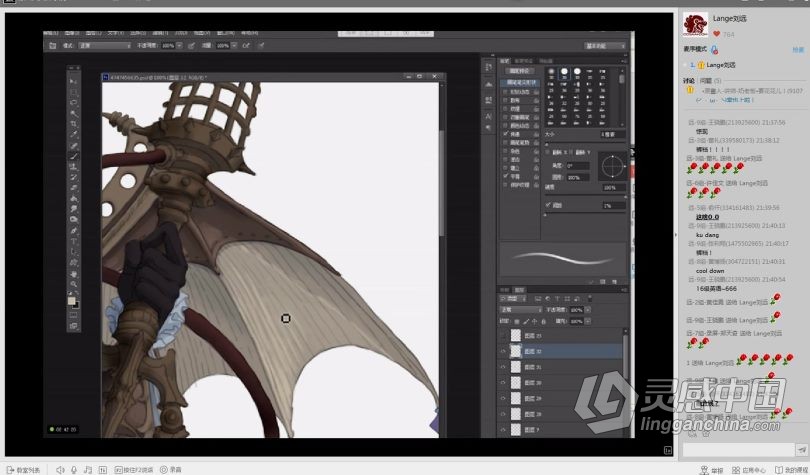Screen dimensions: 810x475
Task: Click lock transparent pixels in Layers panel
Action: [x=517, y=321]
